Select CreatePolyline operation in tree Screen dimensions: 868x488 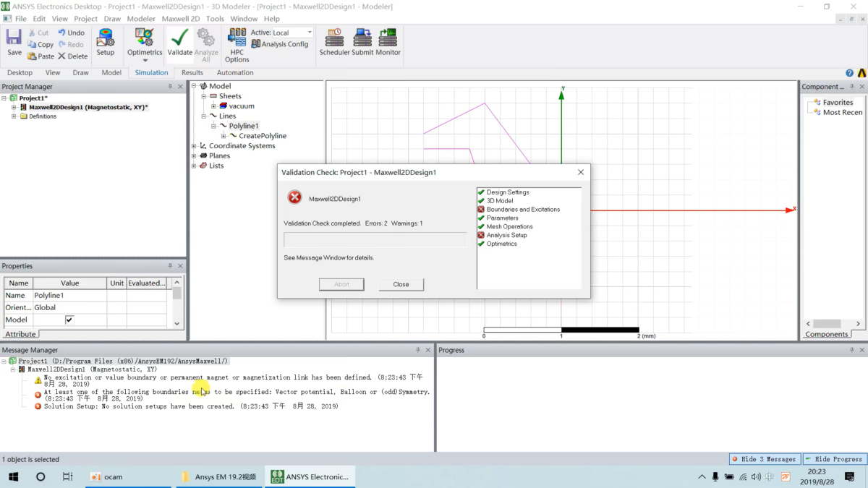[x=263, y=136]
